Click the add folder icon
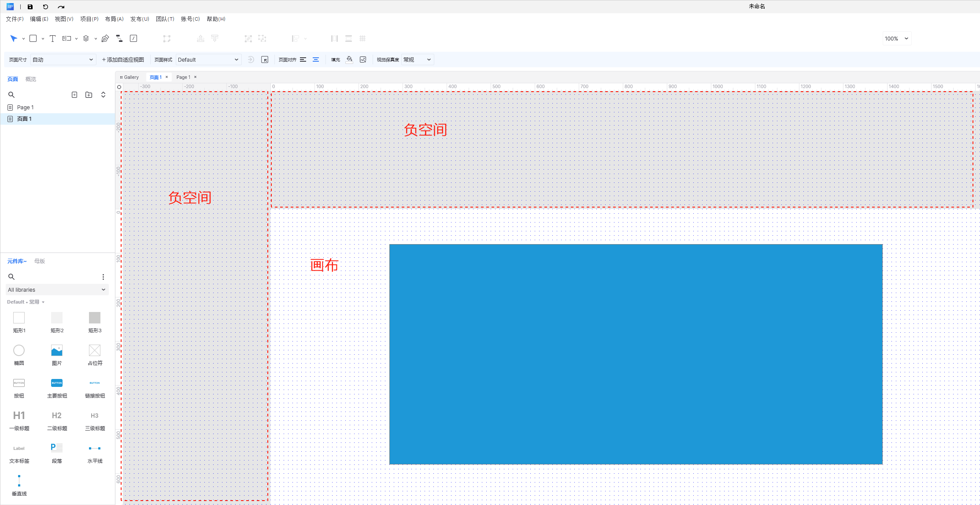The width and height of the screenshot is (980, 505). pos(89,95)
